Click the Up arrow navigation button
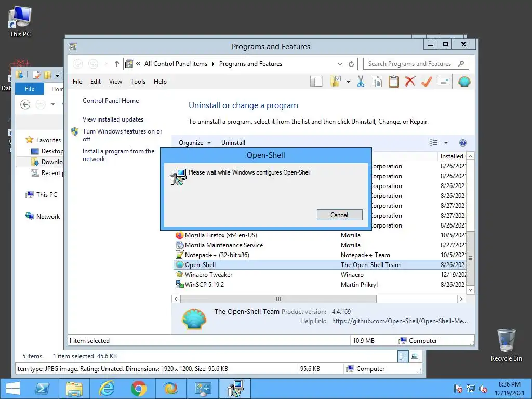 pos(117,64)
